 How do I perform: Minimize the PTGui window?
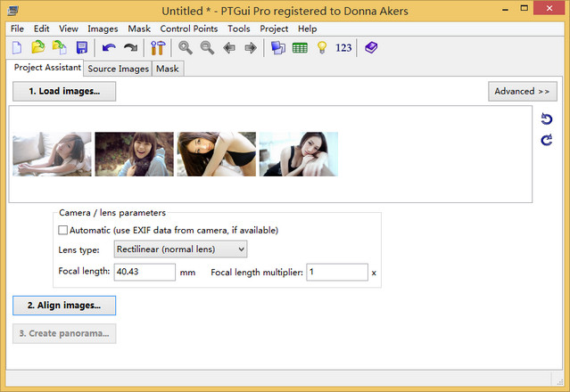505,9
